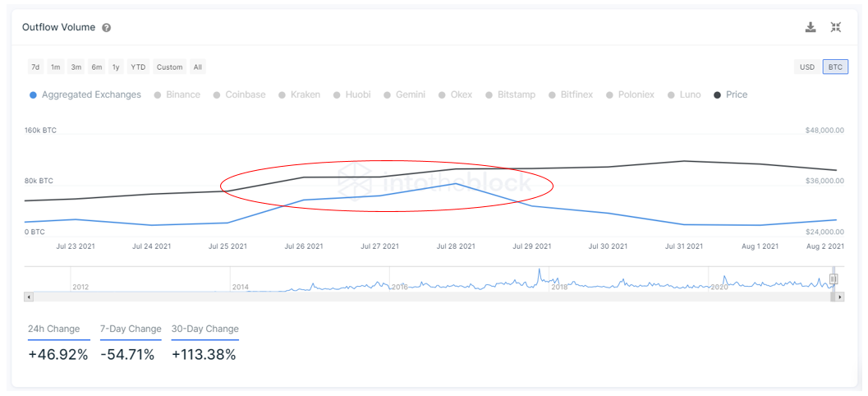
Task: Select the 6m time range
Action: pyautogui.click(x=97, y=67)
